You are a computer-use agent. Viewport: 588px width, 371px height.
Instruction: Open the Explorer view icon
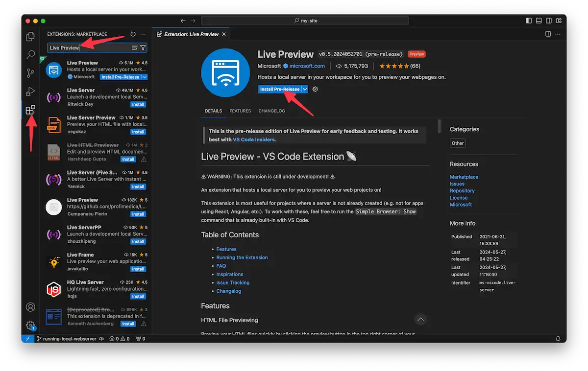click(30, 36)
